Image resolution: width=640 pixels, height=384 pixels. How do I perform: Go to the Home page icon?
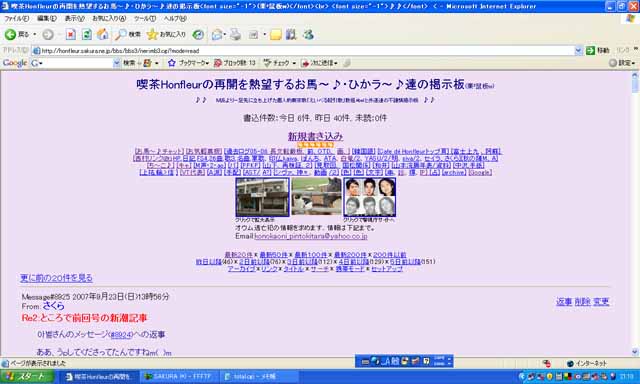point(102,35)
